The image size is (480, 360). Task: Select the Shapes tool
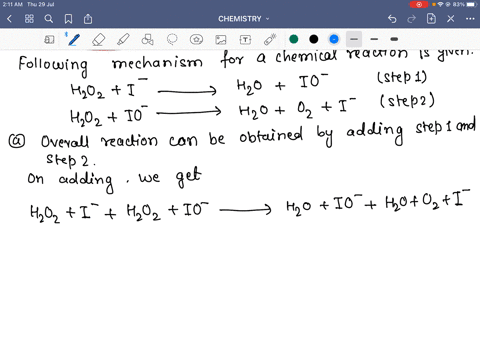pos(147,40)
